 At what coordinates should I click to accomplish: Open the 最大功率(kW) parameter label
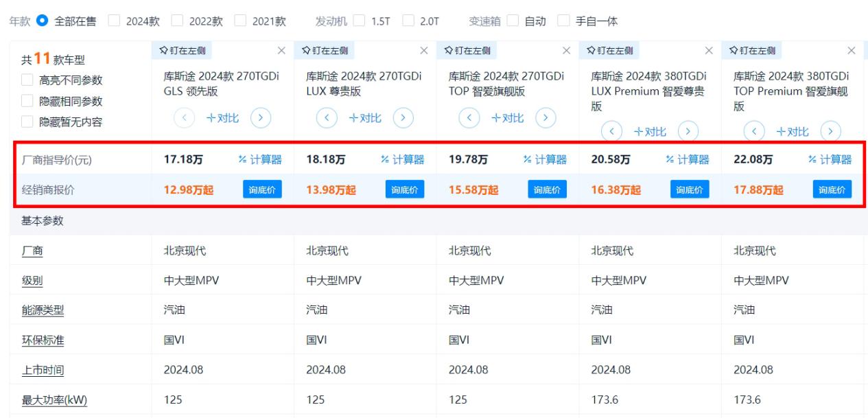[54, 400]
